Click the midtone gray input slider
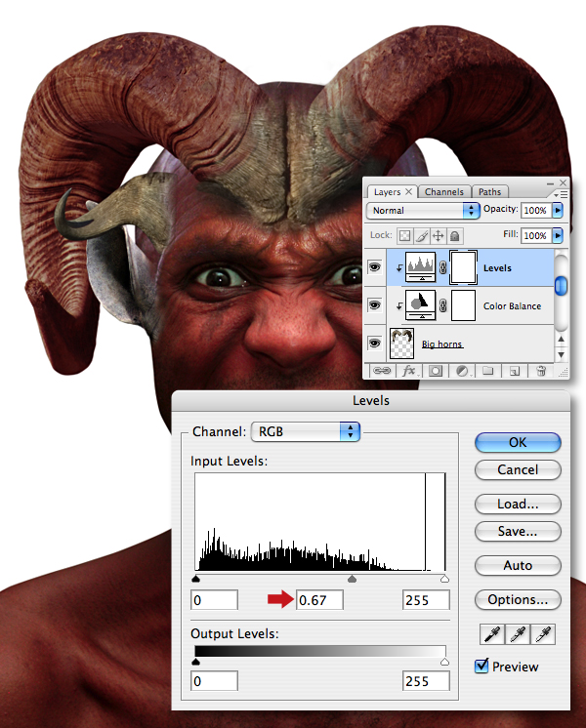586x728 pixels. click(353, 579)
